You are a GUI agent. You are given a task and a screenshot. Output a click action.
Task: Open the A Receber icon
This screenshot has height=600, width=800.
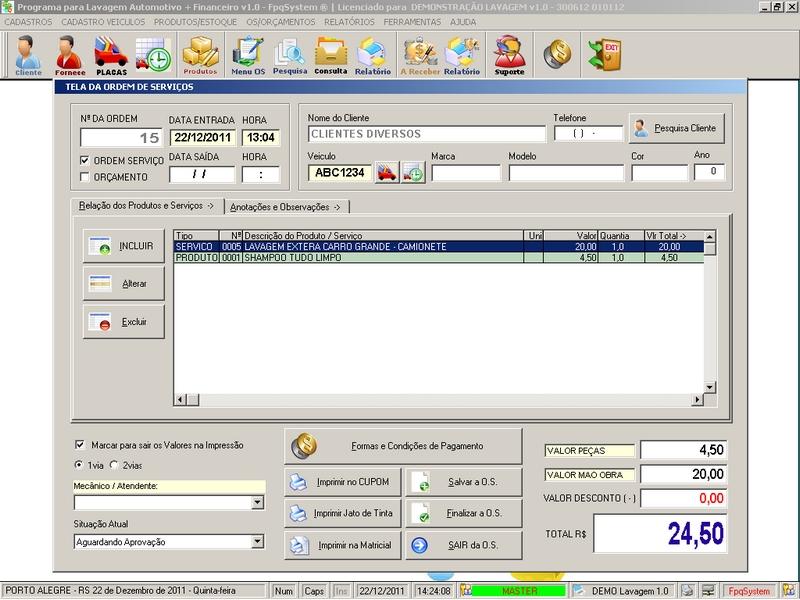click(421, 54)
